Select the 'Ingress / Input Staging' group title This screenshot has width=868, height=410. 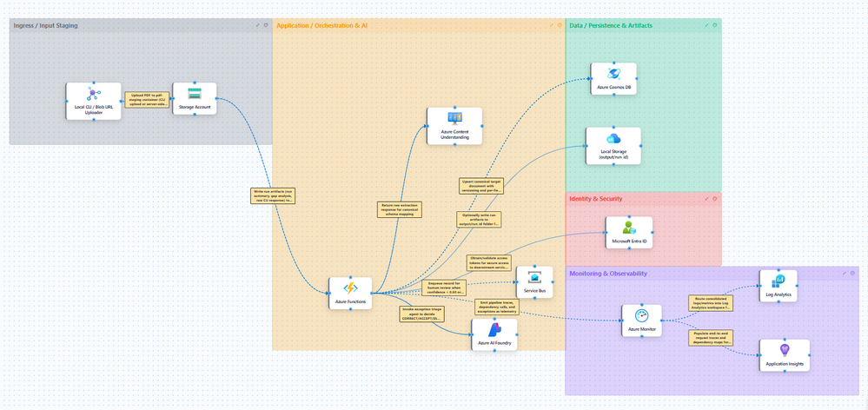(45, 25)
